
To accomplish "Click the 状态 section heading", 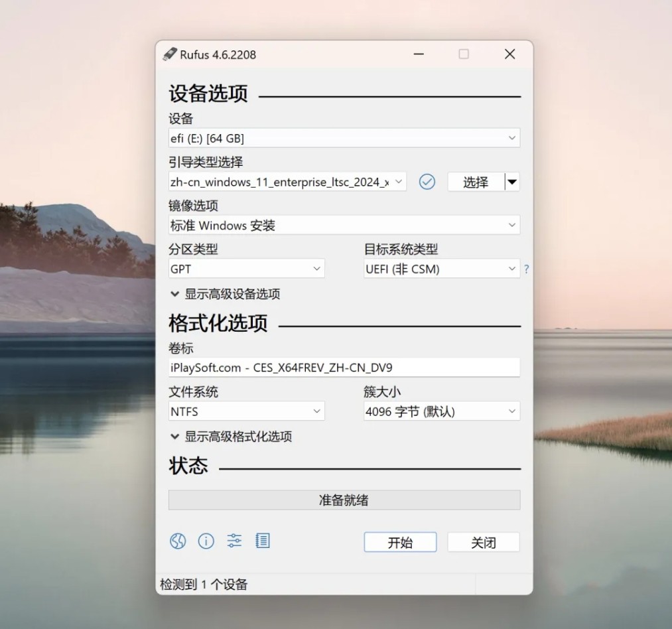I will (x=188, y=466).
